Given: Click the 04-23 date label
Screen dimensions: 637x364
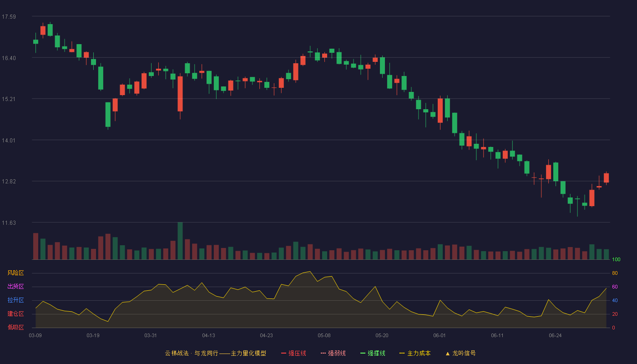Looking at the screenshot, I should pyautogui.click(x=266, y=335).
